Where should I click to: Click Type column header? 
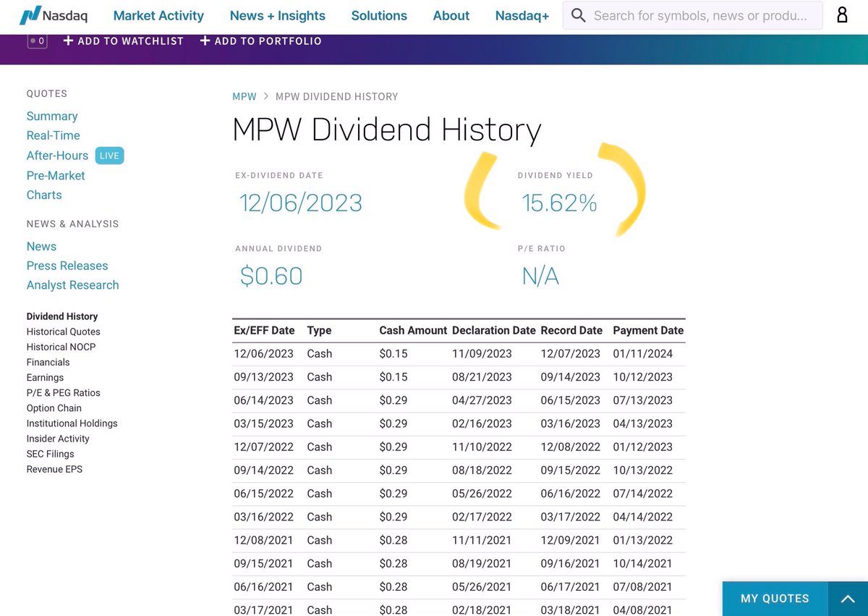[319, 330]
